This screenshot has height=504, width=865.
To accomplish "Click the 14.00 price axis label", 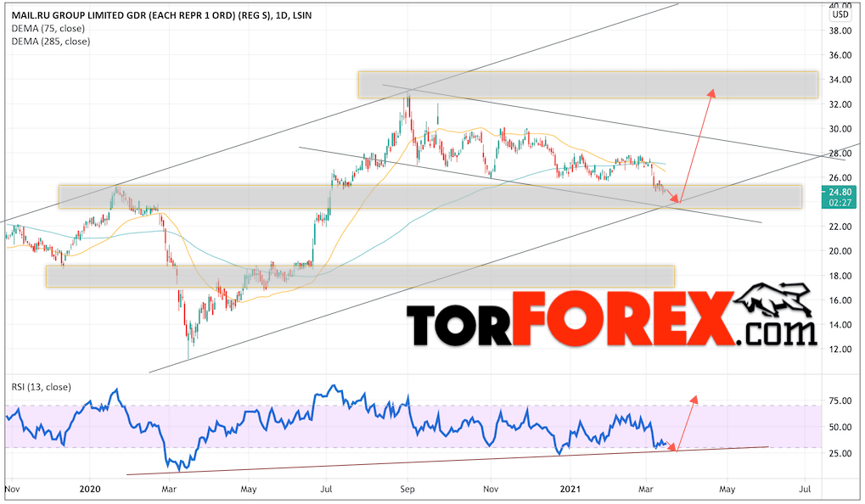I will (x=840, y=325).
